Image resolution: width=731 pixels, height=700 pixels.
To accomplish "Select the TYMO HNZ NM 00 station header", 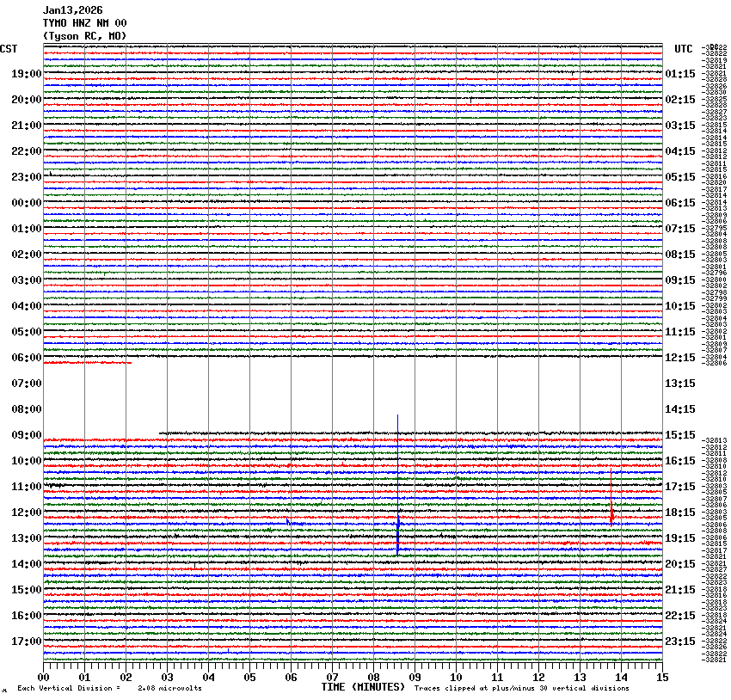I will [84, 23].
